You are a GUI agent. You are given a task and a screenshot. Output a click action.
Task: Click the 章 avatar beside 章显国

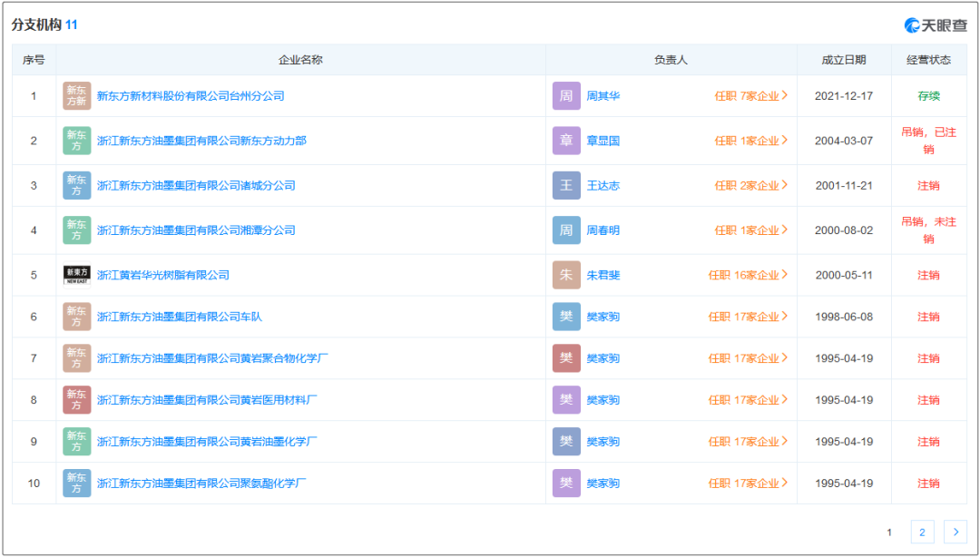pos(566,141)
